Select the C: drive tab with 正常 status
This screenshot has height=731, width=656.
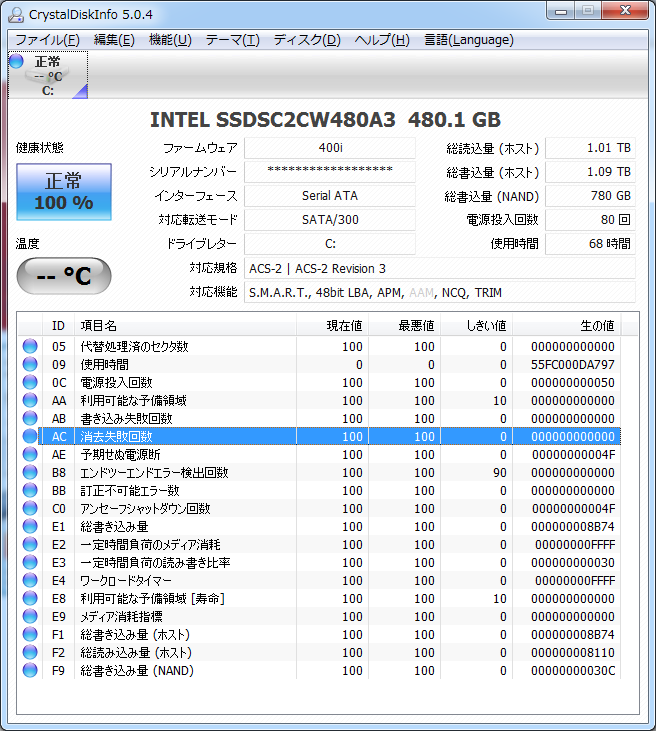click(x=48, y=75)
